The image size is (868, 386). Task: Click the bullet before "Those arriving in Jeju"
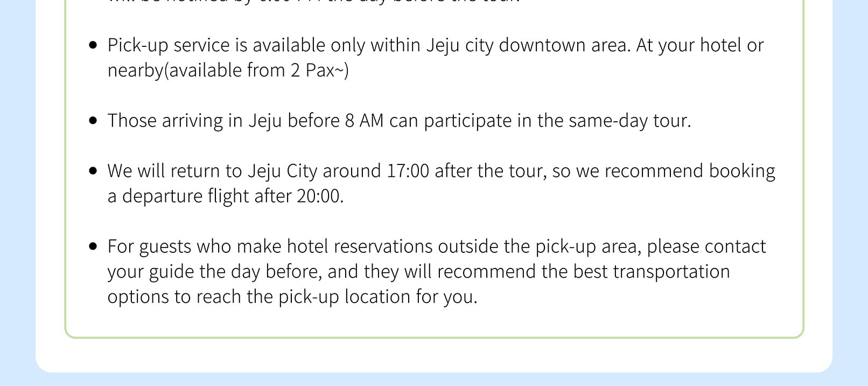(94, 121)
